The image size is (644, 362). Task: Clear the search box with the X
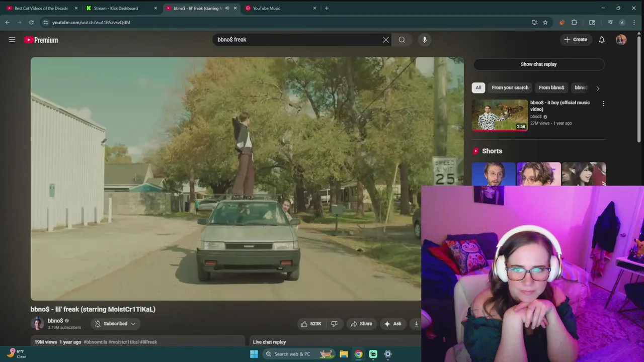coord(386,40)
